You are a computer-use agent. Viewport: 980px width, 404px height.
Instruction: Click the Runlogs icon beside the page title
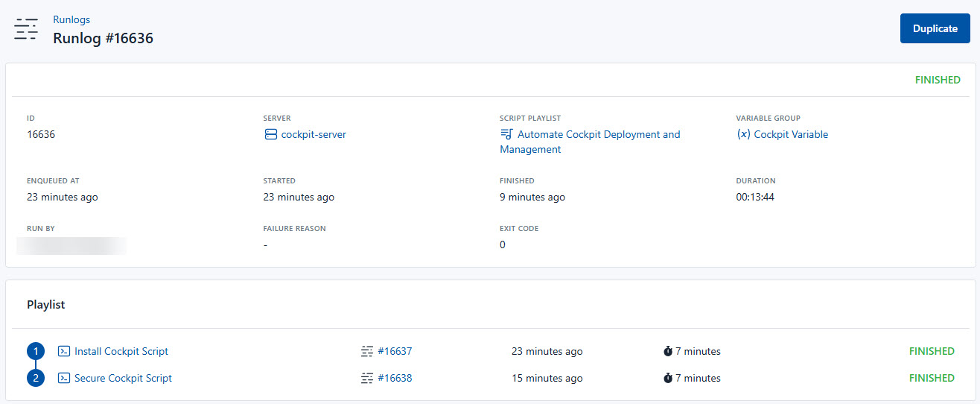click(26, 29)
